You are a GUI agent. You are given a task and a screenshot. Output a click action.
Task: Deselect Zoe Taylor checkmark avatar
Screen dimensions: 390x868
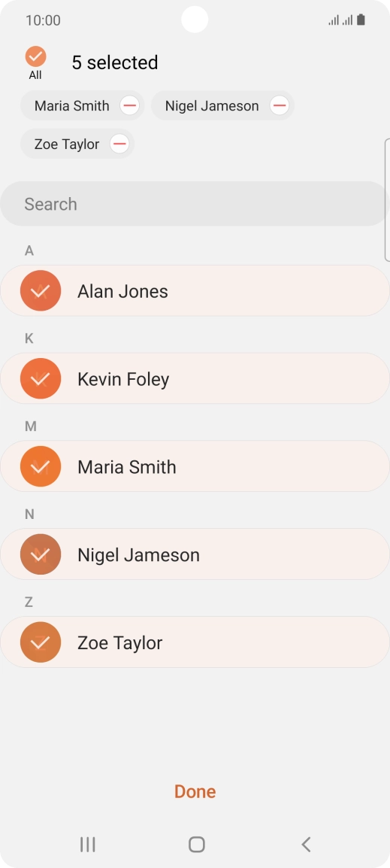41,642
